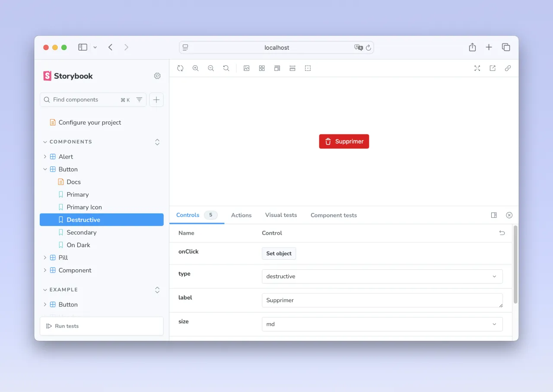Open the type dropdown showing destructive

[x=382, y=276]
